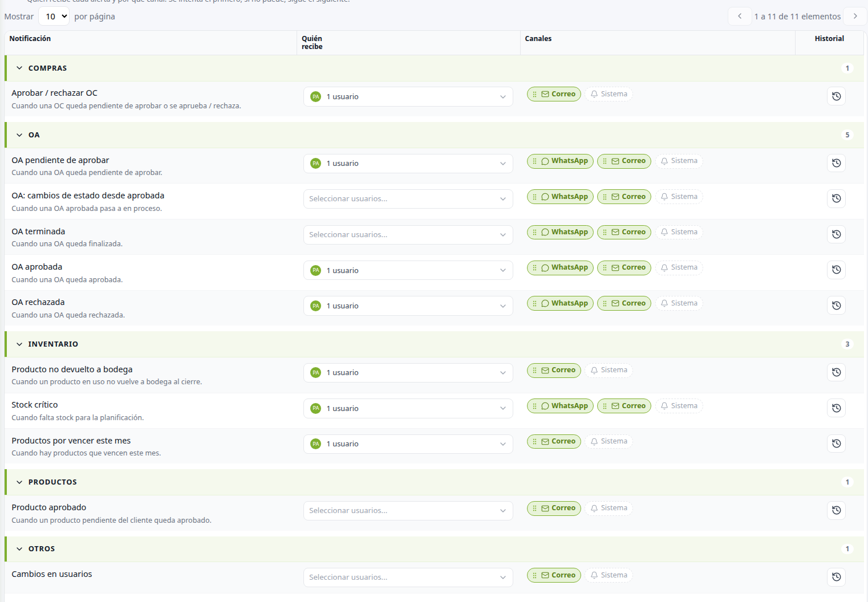
Task: Open the rows per page dropdown
Action: click(54, 17)
